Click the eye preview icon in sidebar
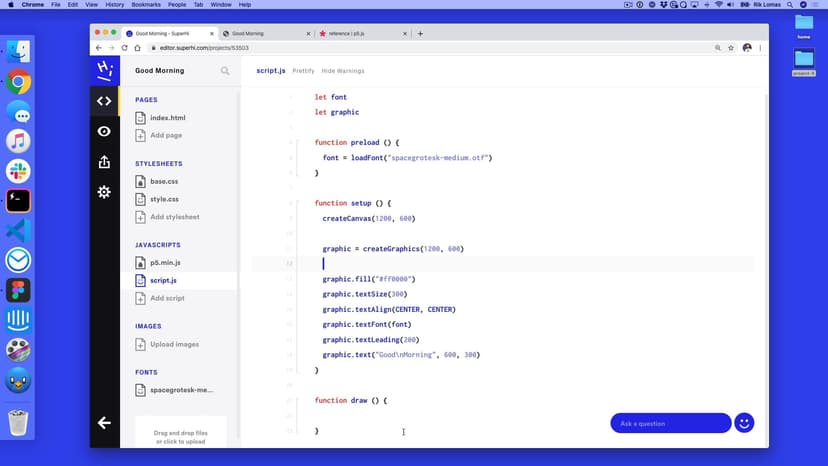The width and height of the screenshot is (828, 466). coord(104,131)
